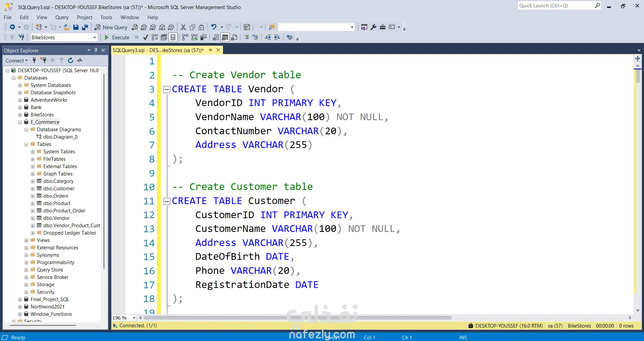
Task: Collapse the E_Commerce database node
Action: point(20,122)
